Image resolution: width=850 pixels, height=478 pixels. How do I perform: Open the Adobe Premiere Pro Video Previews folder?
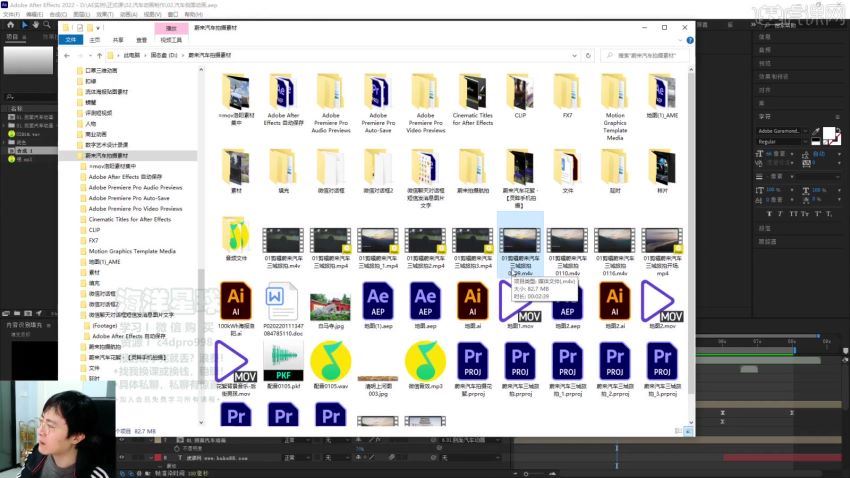point(426,92)
